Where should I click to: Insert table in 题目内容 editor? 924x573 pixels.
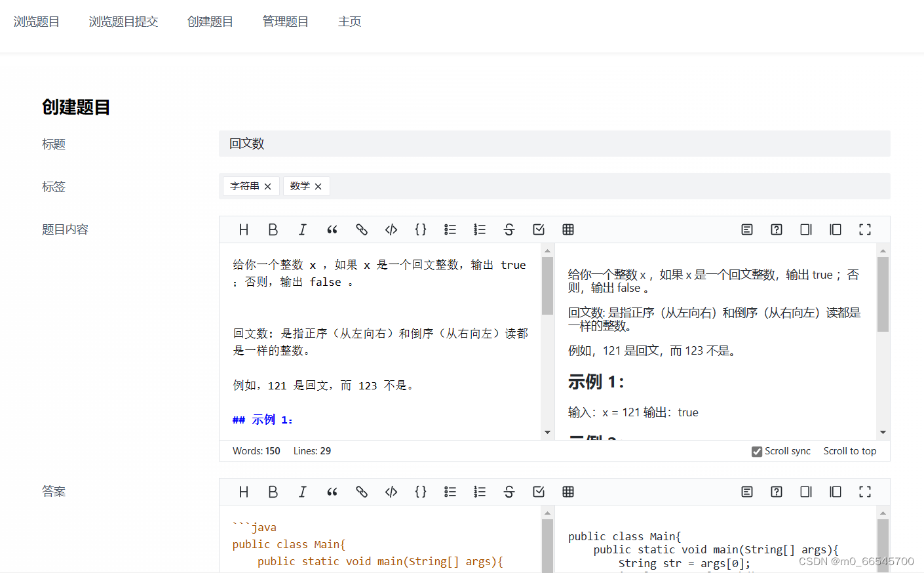point(568,229)
